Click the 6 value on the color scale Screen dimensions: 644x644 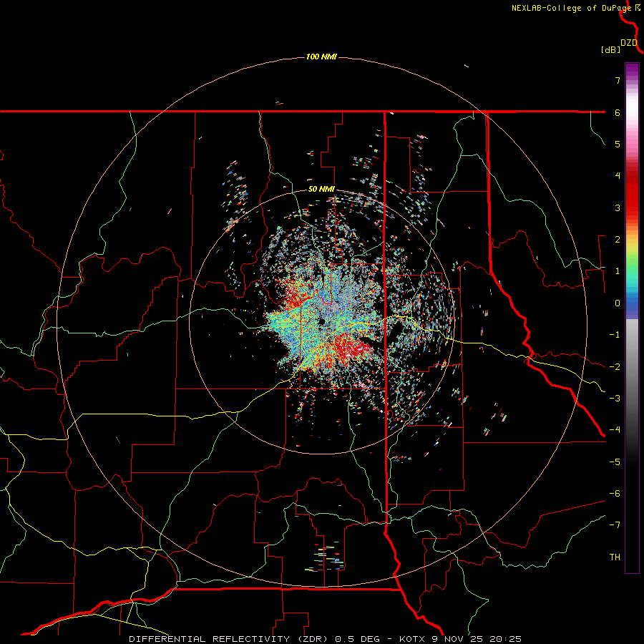(x=618, y=112)
